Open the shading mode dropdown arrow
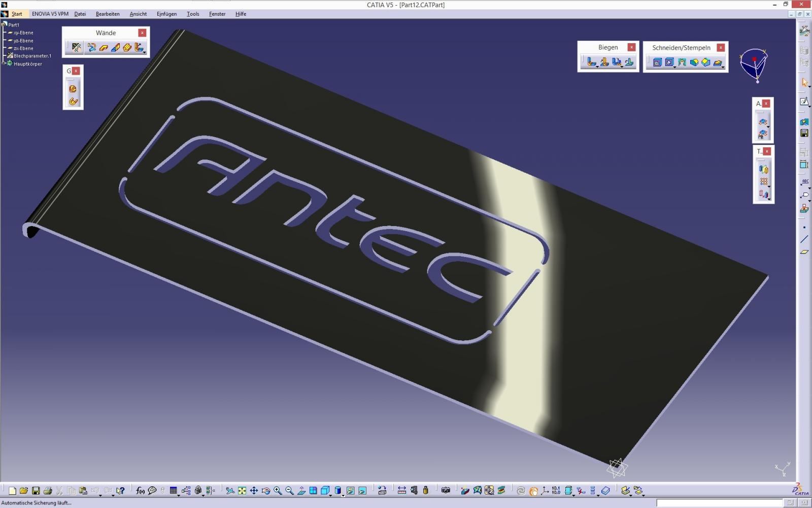Image resolution: width=812 pixels, height=508 pixels. coord(343,495)
